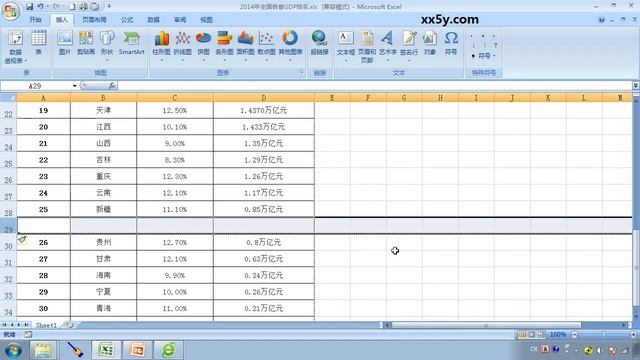Switch to the Home (开始) tab
Screen dimensions: 640x360
pyautogui.click(x=35, y=20)
